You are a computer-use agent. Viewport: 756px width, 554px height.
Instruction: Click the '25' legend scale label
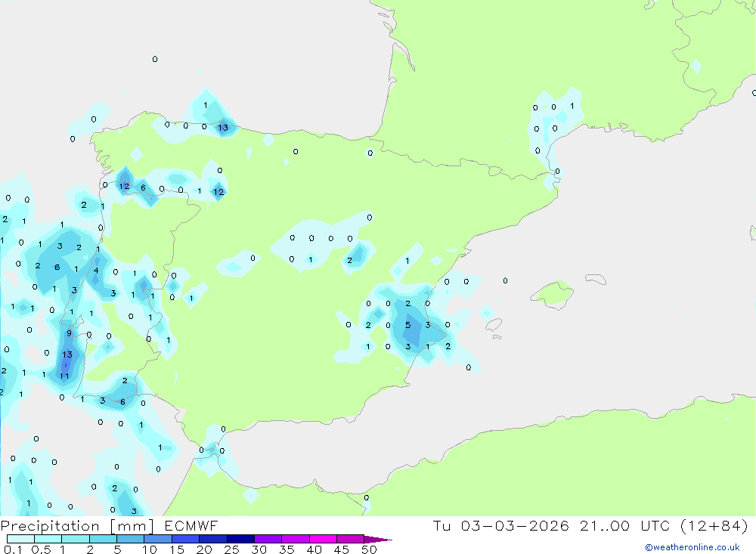(232, 549)
